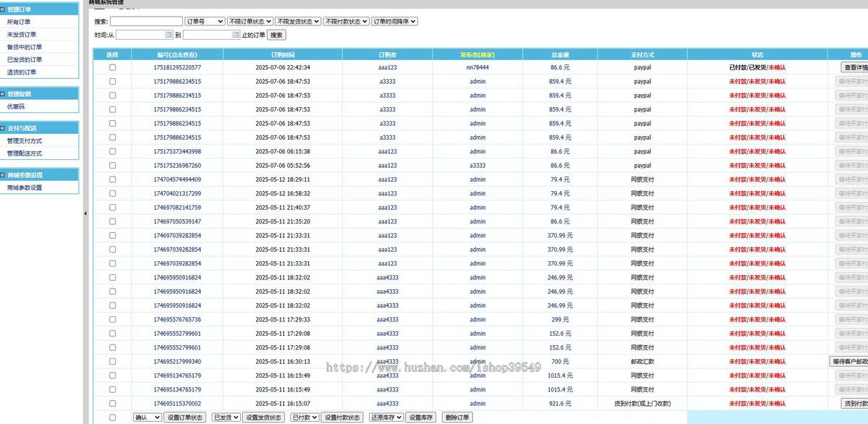Open 退货的订单 in the sidebar

(x=22, y=72)
